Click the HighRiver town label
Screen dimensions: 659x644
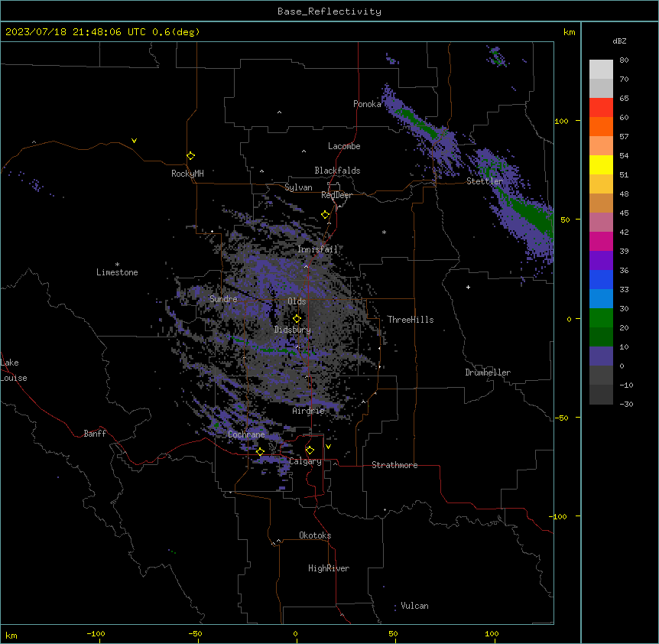pos(329,568)
